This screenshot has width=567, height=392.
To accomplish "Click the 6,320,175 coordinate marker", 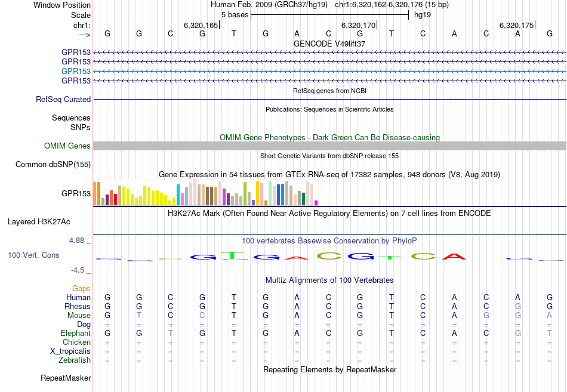I will pos(517,25).
